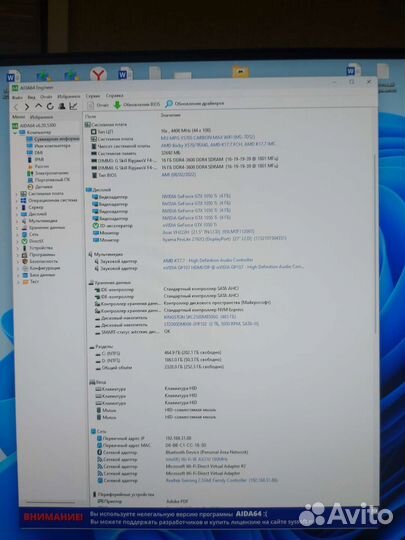Open the Файл menu
Viewport: 405px width, 540px height.
coord(17,97)
